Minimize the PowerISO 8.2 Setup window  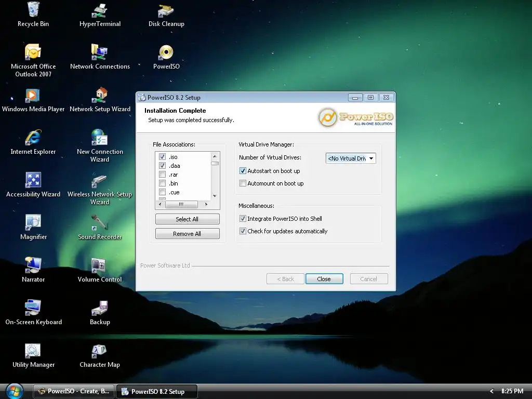[x=355, y=98]
